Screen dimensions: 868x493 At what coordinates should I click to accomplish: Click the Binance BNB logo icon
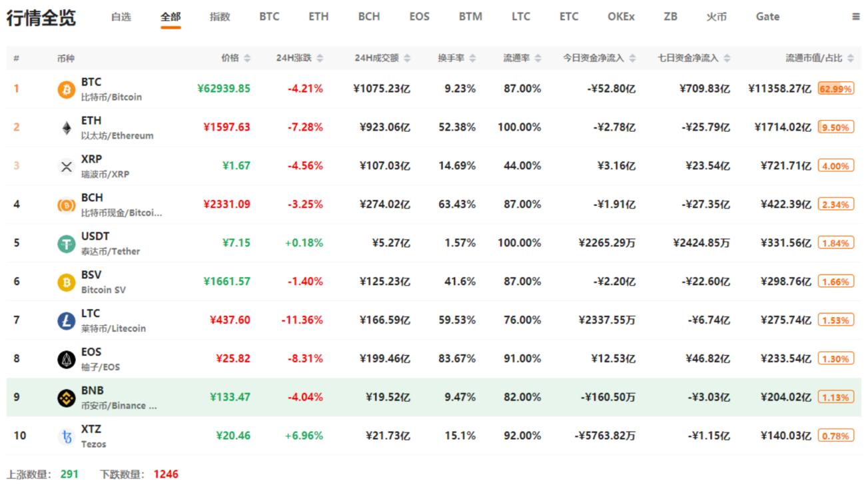pyautogui.click(x=65, y=397)
